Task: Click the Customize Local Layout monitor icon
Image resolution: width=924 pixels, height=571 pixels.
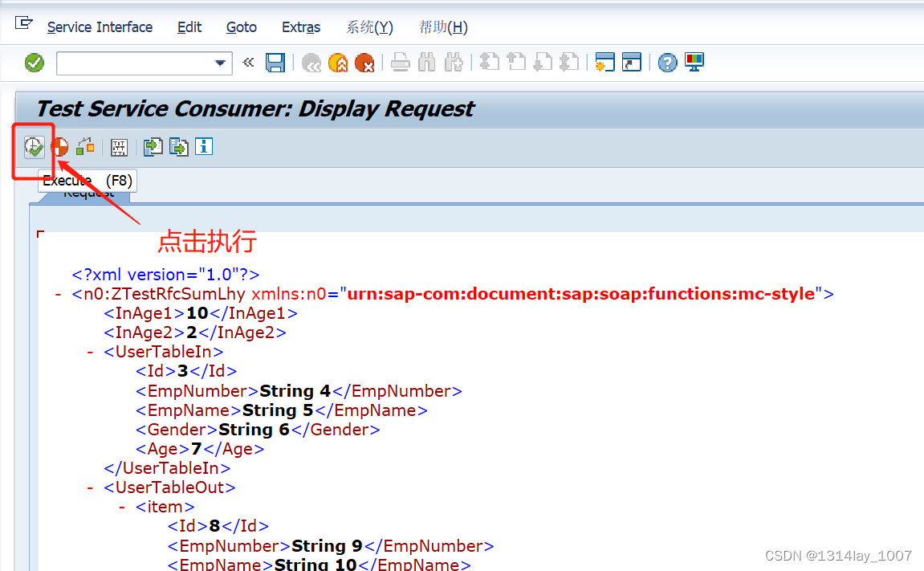Action: coord(694,62)
